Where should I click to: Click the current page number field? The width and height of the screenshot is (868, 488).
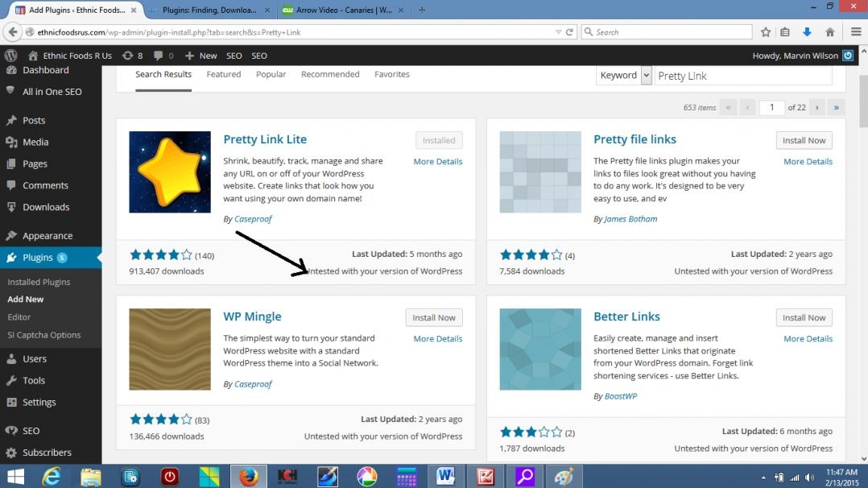771,107
